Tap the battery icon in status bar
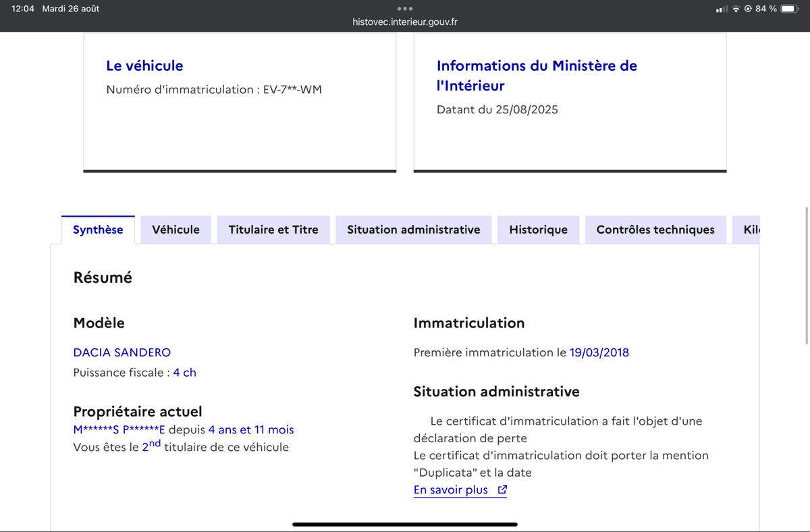 coord(790,9)
